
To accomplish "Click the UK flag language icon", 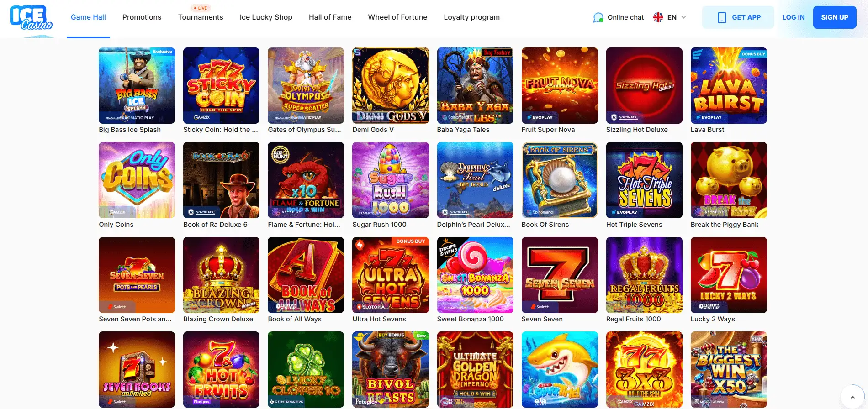I will click(x=658, y=17).
